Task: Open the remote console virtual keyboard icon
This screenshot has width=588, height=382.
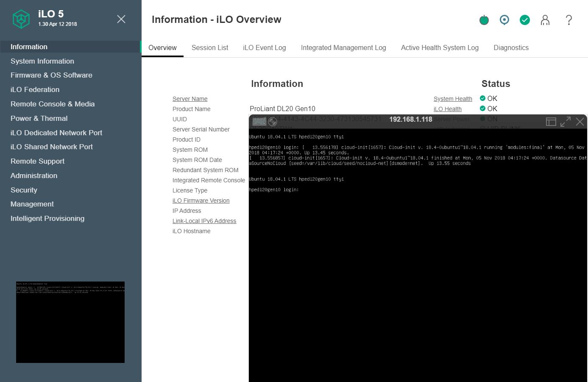Action: point(259,122)
